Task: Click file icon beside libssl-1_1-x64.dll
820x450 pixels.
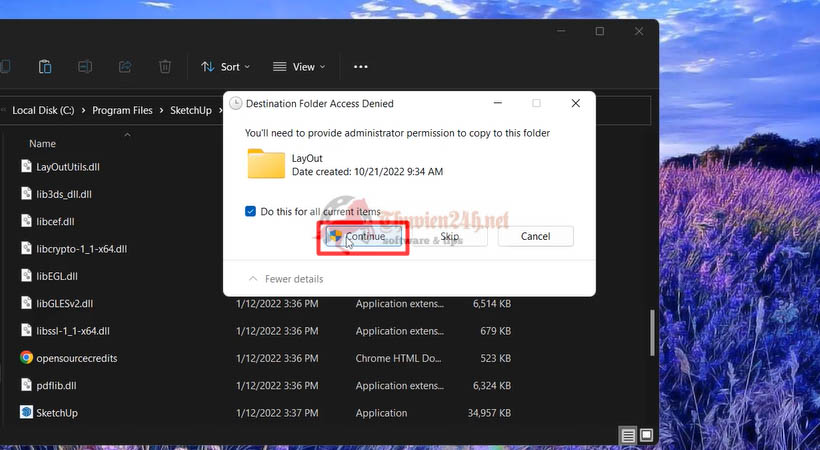Action: [26, 330]
